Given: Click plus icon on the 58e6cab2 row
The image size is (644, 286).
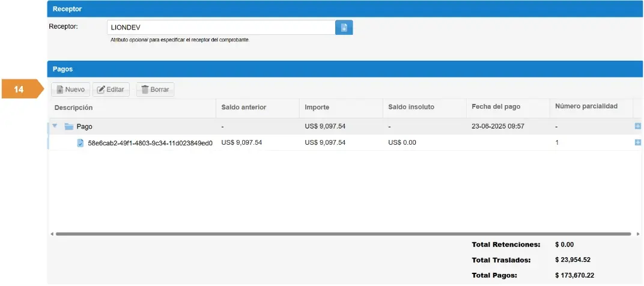Looking at the screenshot, I should click(637, 143).
